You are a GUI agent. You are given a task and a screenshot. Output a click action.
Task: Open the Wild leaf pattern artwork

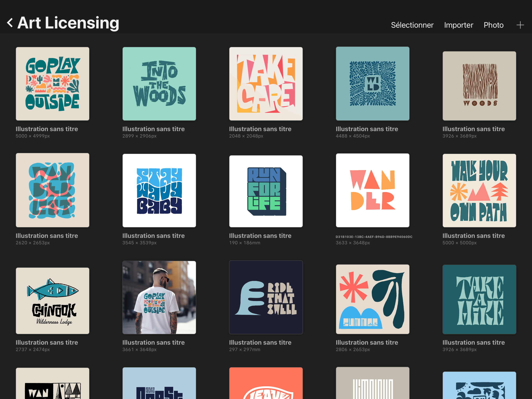pyautogui.click(x=373, y=84)
